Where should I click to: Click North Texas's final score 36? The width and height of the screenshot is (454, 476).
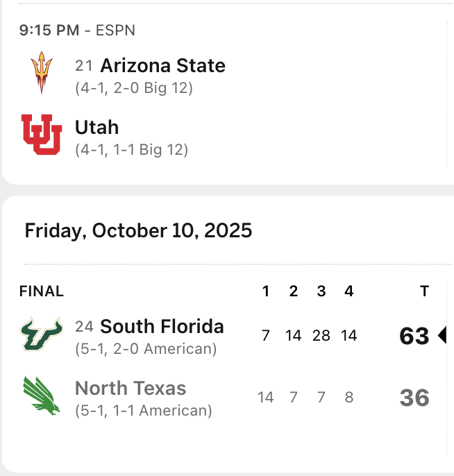(414, 398)
